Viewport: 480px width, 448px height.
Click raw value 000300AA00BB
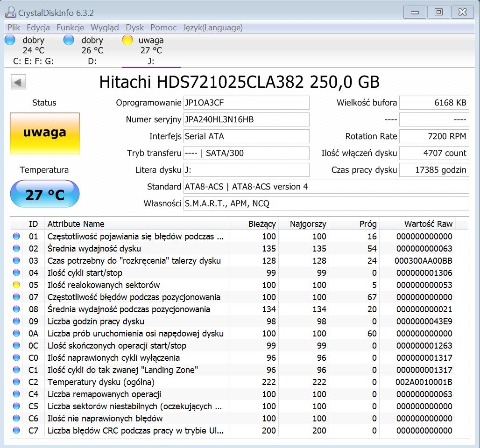(x=424, y=261)
